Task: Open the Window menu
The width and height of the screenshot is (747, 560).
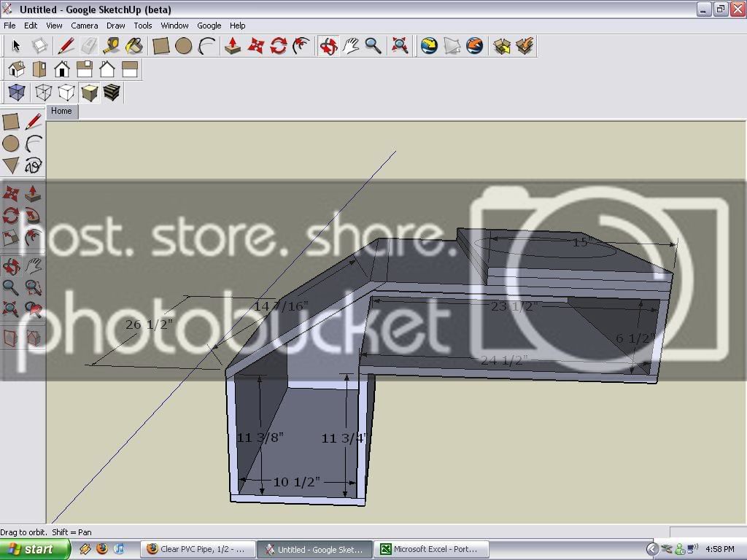Action: coord(174,26)
